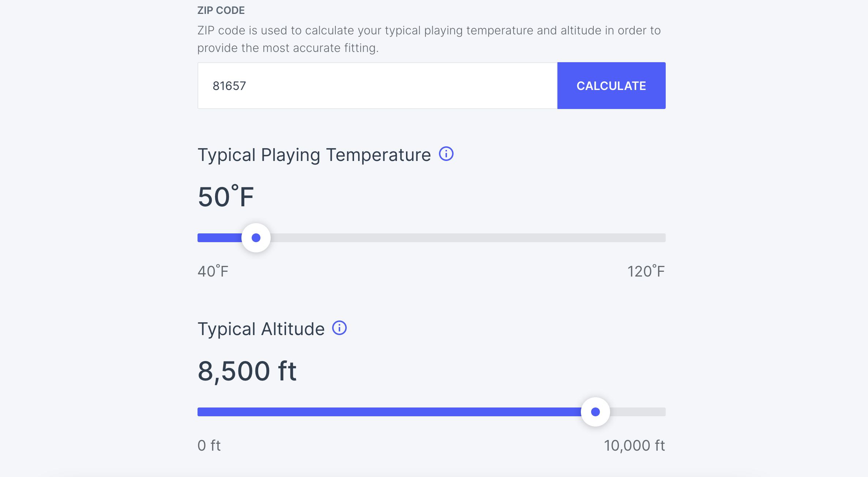
Task: Click the ZIP code description paragraph
Action: point(429,39)
